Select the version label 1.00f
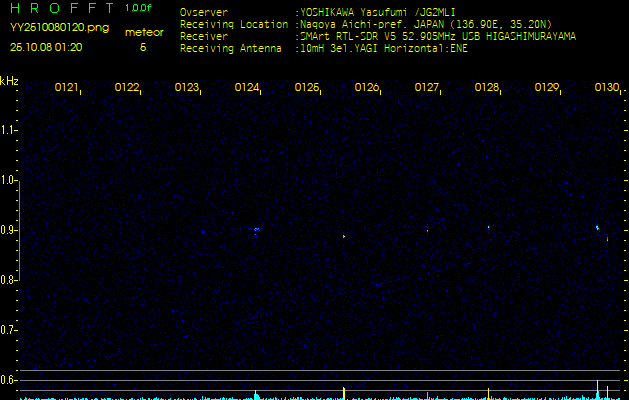 point(138,8)
